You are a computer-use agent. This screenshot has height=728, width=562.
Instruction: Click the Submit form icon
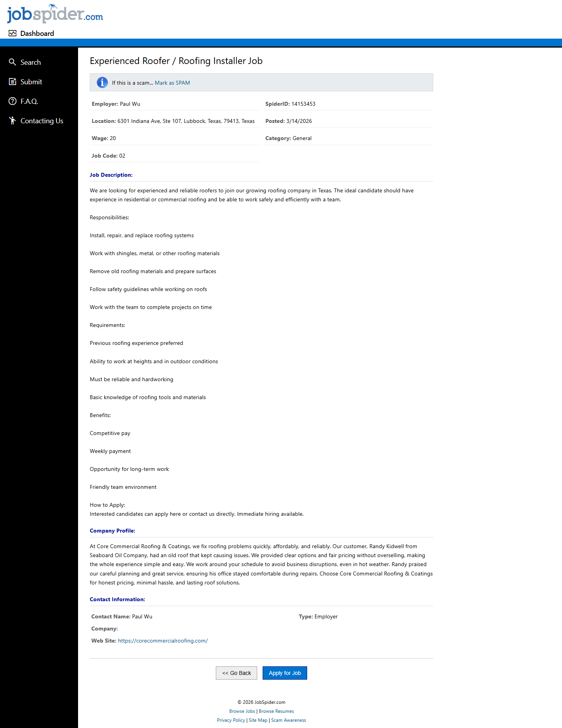pyautogui.click(x=12, y=82)
